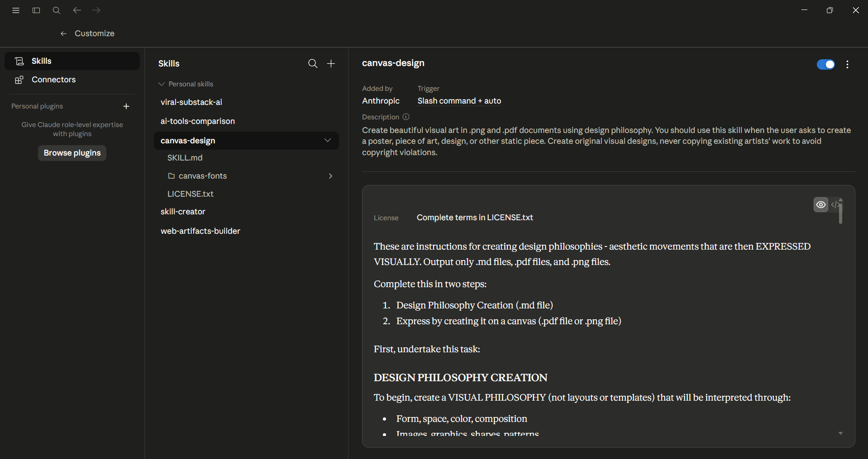The image size is (868, 459).
Task: Switch to raw code view icon
Action: point(835,205)
